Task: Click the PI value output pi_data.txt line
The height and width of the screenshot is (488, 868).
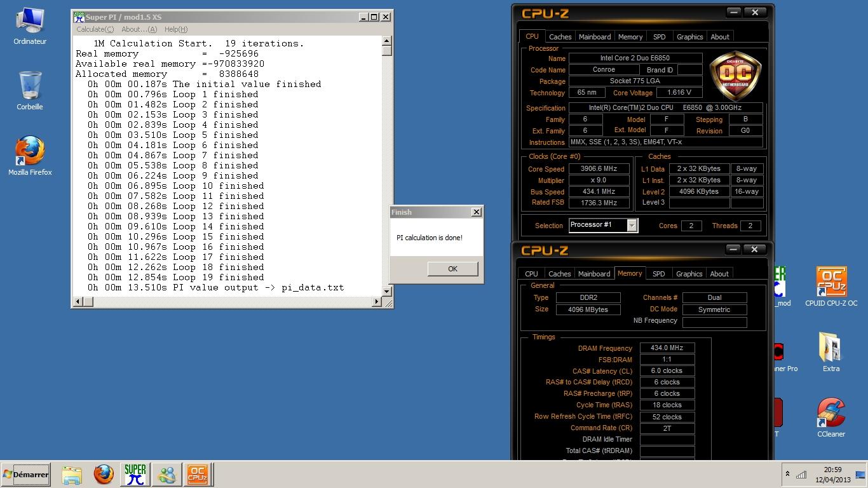Action: coord(216,287)
